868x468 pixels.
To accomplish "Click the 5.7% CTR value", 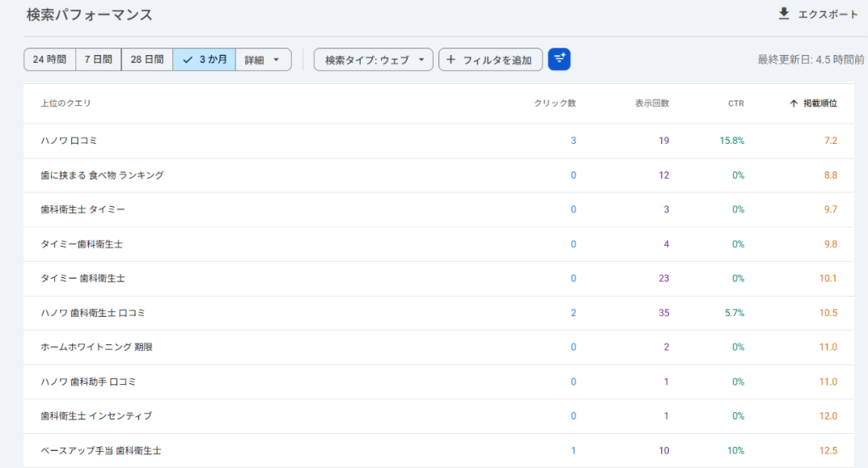I will click(x=735, y=313).
